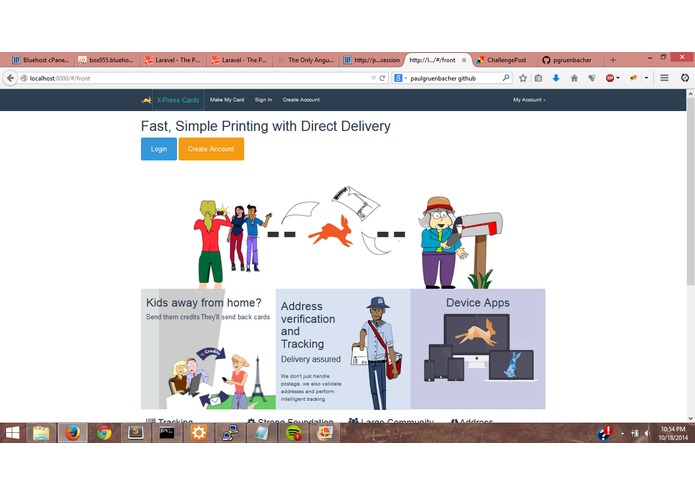Switch to The Only Angu... tab
Viewport: 695px width, 494px height.
pos(306,60)
